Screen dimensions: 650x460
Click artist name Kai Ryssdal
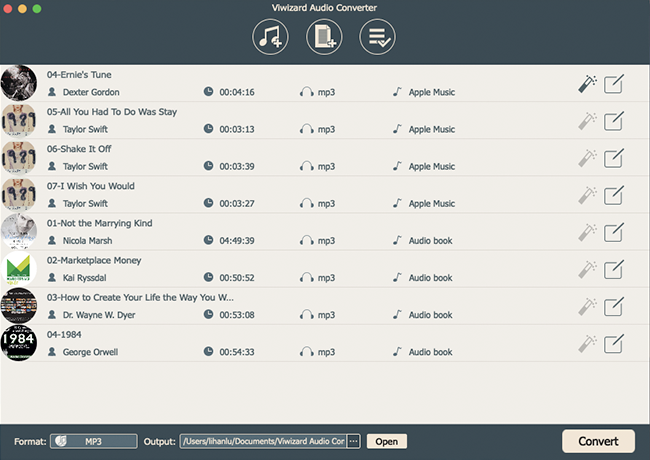pos(84,278)
